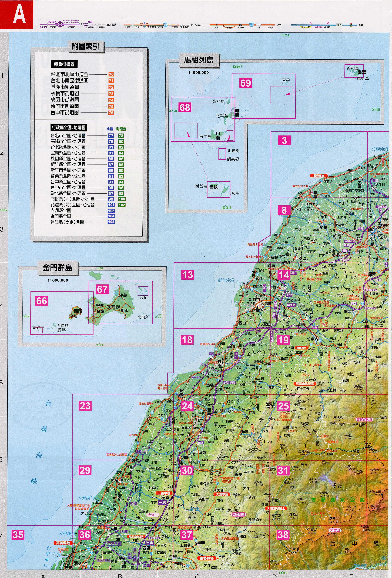This screenshot has width=392, height=578.
Task: Click the 雪霸國家公園 green park label
Action: (338, 500)
